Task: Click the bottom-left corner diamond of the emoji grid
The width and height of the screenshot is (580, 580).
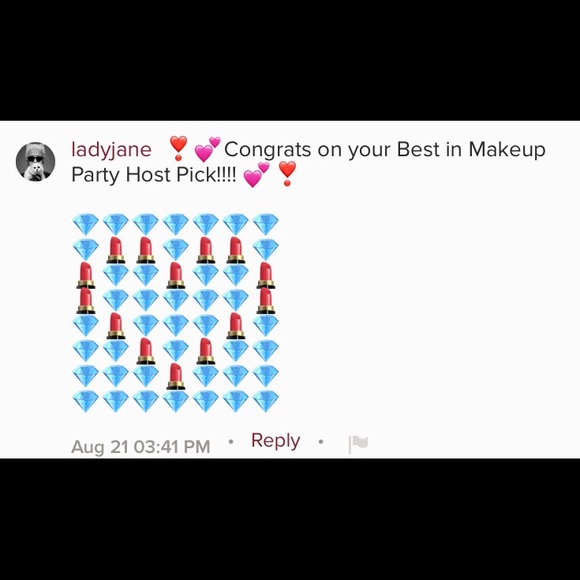Action: (x=85, y=401)
